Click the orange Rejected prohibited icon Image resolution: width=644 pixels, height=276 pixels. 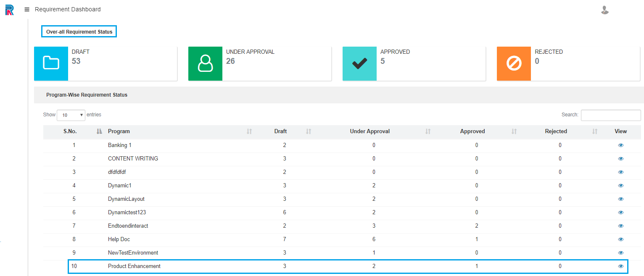514,63
